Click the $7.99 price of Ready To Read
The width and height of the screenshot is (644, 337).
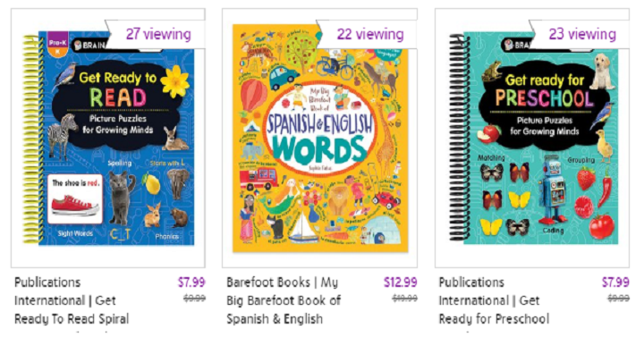coord(191,282)
